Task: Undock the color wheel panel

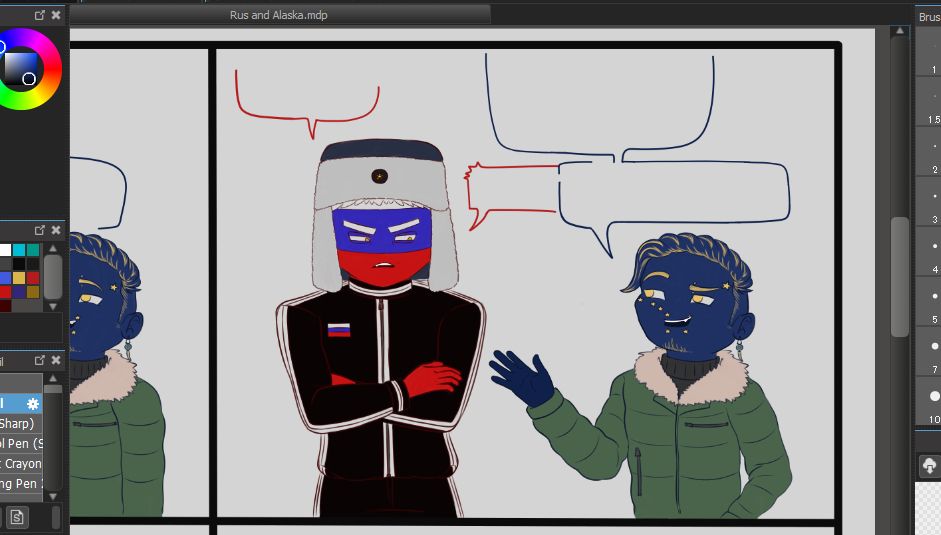Action: click(x=40, y=15)
